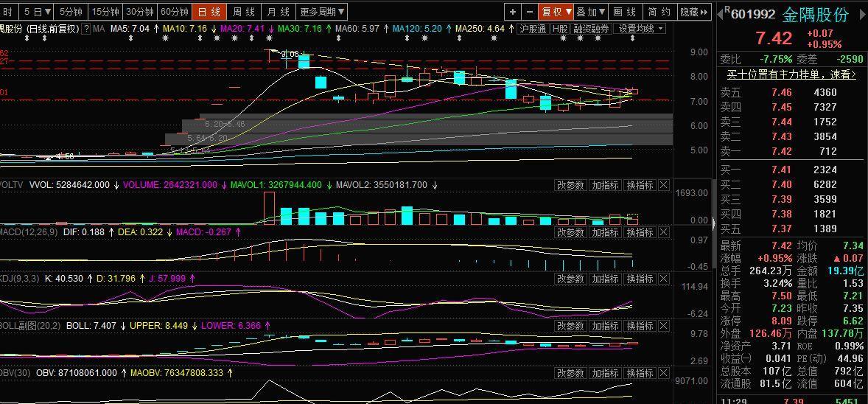Open the 买十位置有主力挂单 link
This screenshot has width=868, height=404.
point(791,74)
